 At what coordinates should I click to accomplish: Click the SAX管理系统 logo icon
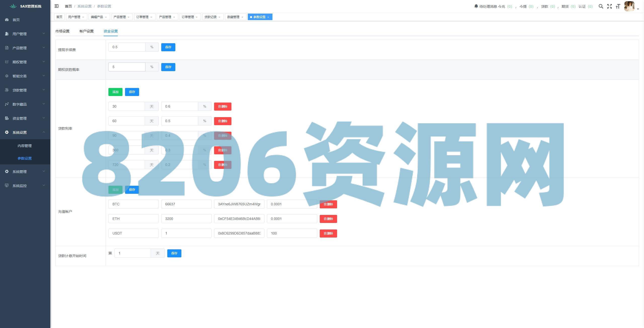pos(13,6)
